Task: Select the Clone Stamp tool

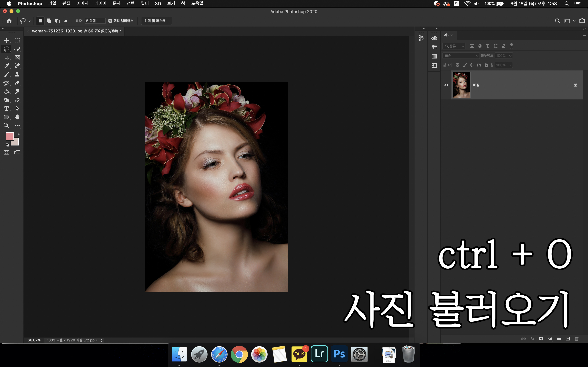Action: tap(17, 75)
